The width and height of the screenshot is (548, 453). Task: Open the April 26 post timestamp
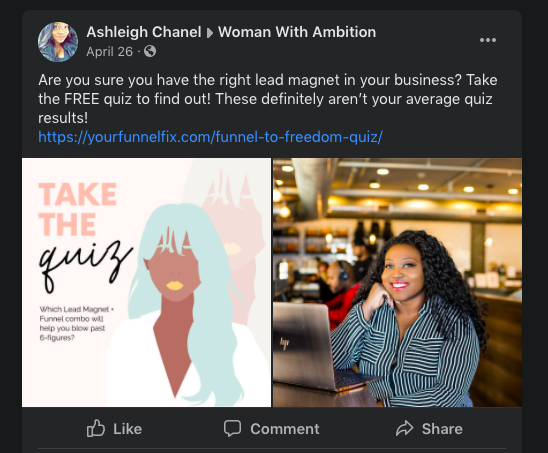point(109,52)
